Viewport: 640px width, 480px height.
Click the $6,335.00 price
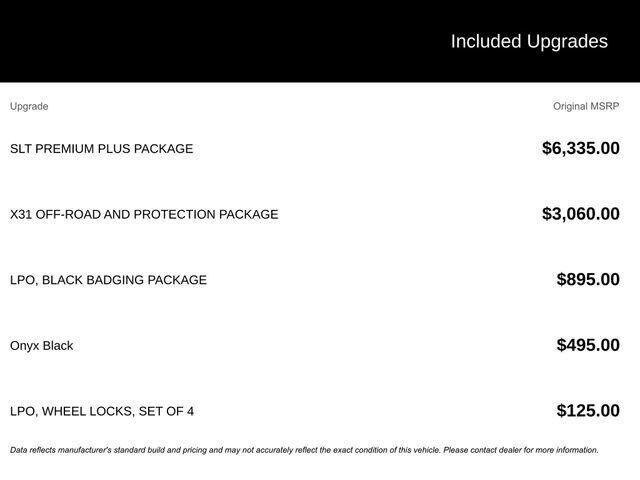click(580, 149)
